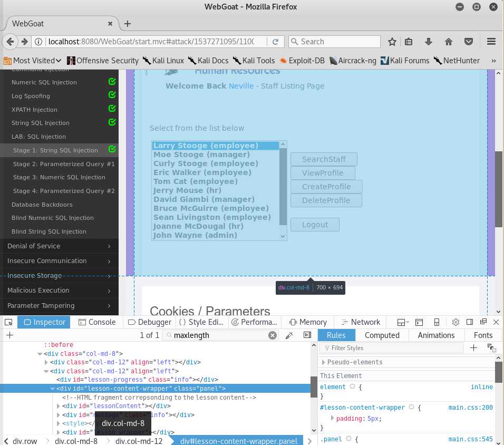504x445 pixels.
Task: Toggle the inspector sidebar pane
Action: [x=307, y=335]
